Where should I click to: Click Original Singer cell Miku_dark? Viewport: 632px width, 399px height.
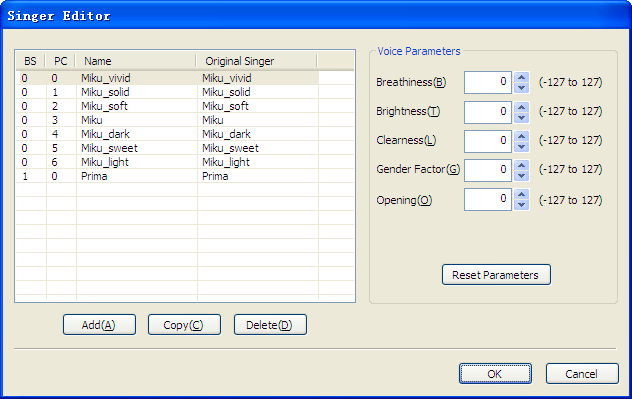click(226, 134)
